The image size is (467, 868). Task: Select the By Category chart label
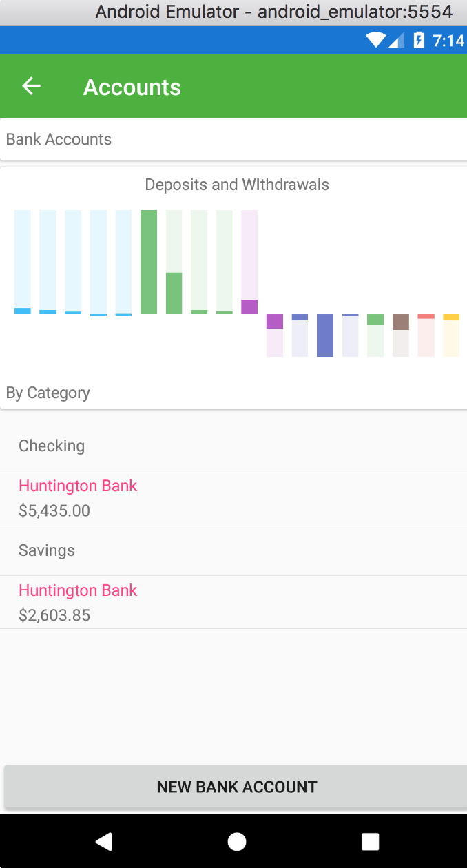point(48,393)
